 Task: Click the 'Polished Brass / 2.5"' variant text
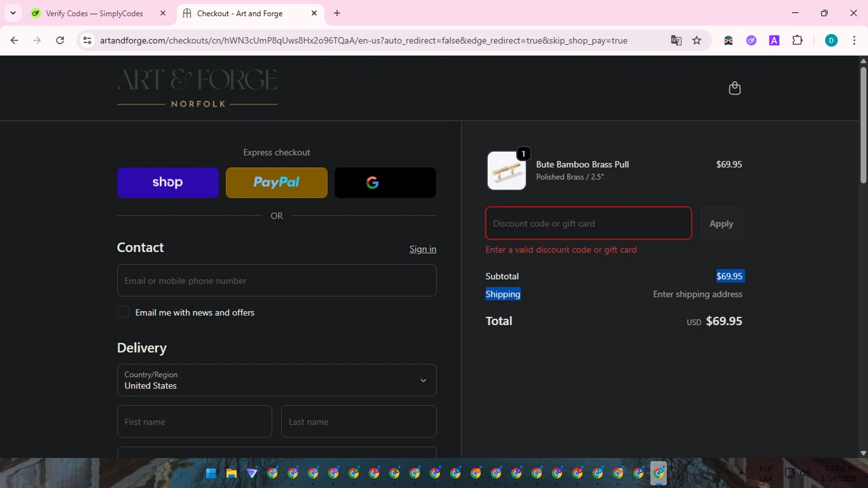(x=569, y=177)
